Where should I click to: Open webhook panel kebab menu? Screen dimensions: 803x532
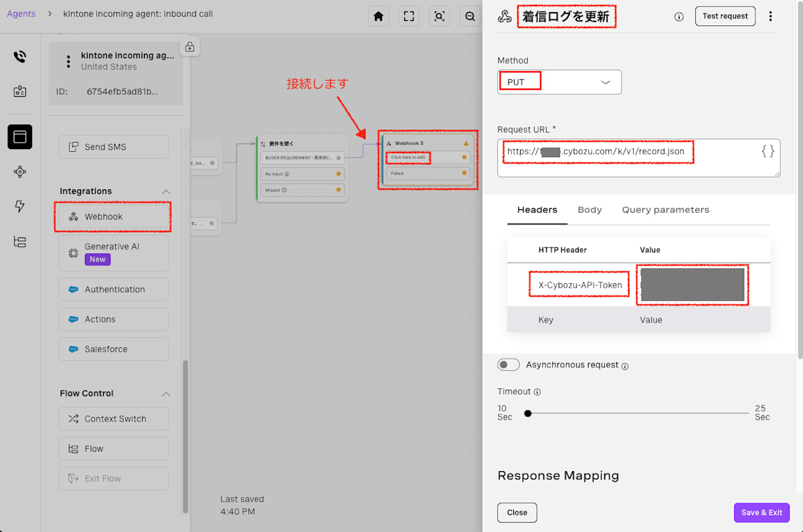tap(771, 16)
